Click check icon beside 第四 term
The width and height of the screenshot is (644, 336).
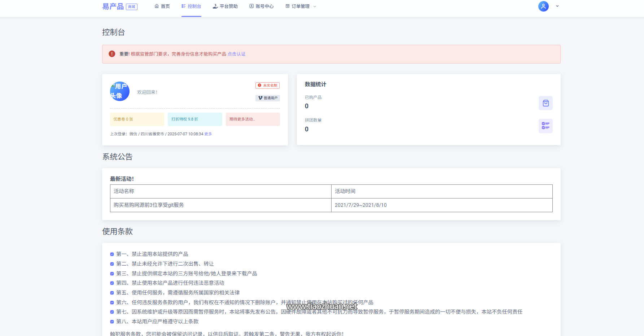[x=112, y=283]
